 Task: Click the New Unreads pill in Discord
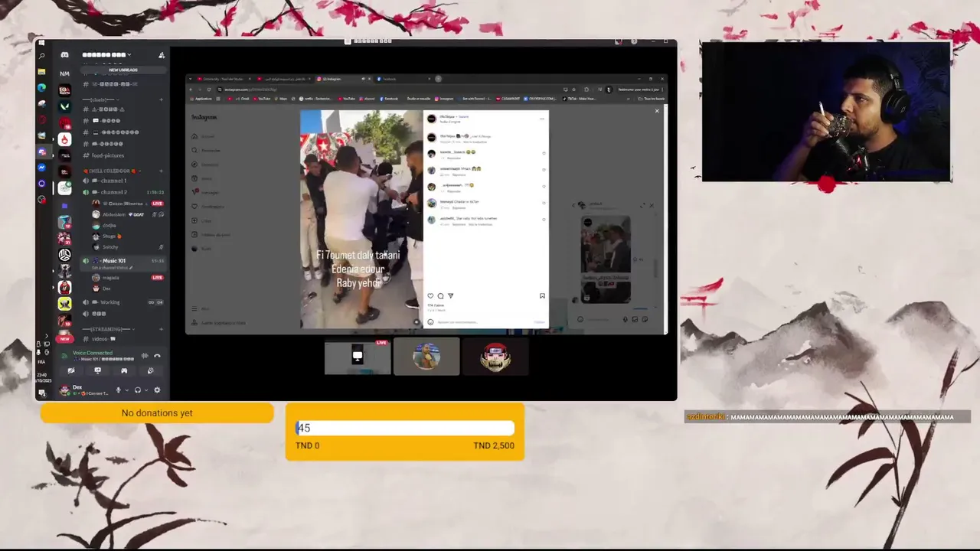click(x=123, y=70)
